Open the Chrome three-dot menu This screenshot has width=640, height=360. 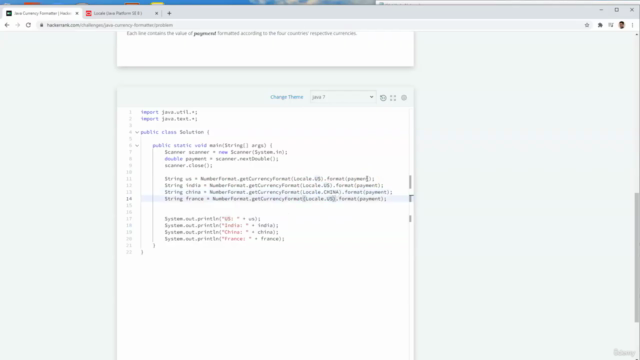coord(632,25)
